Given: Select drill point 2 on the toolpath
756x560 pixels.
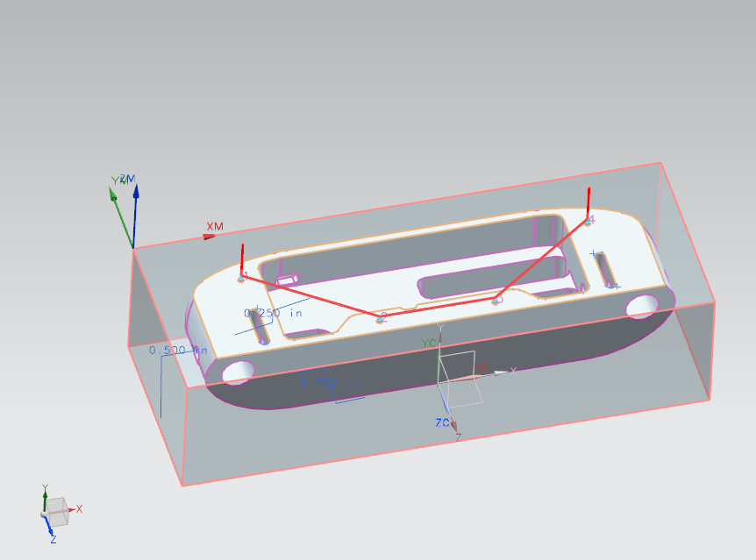Looking at the screenshot, I should tap(380, 318).
